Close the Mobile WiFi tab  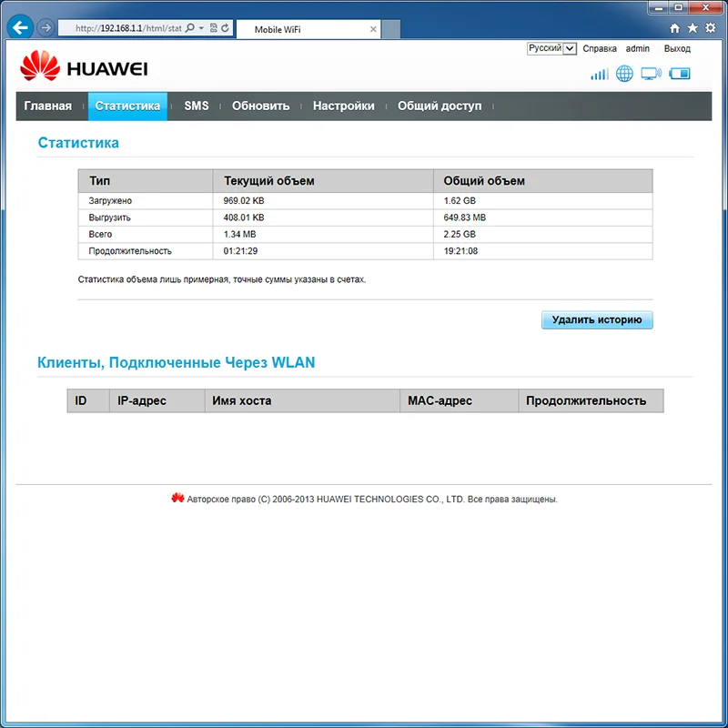point(373,29)
